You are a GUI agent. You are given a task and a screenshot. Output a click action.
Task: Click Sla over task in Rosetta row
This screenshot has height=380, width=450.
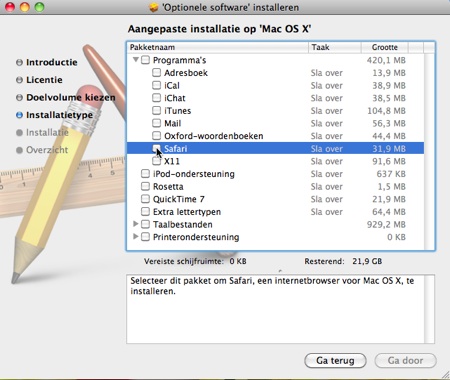327,187
